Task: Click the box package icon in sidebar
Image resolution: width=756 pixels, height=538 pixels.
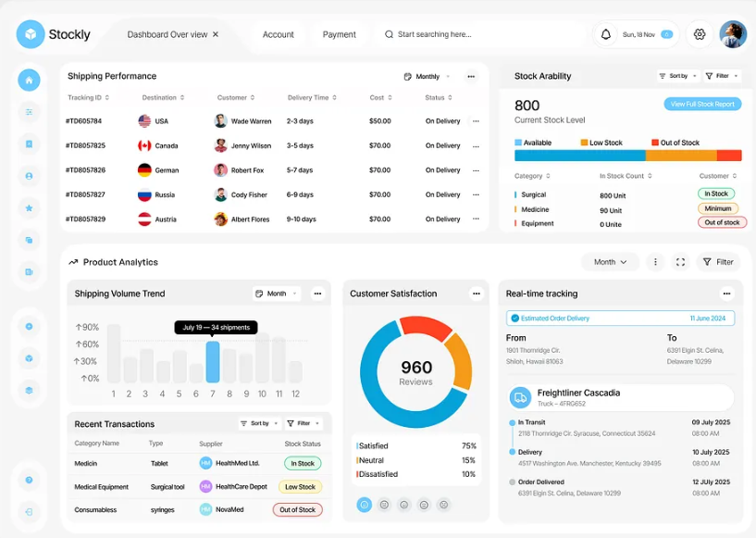Action: pyautogui.click(x=29, y=358)
